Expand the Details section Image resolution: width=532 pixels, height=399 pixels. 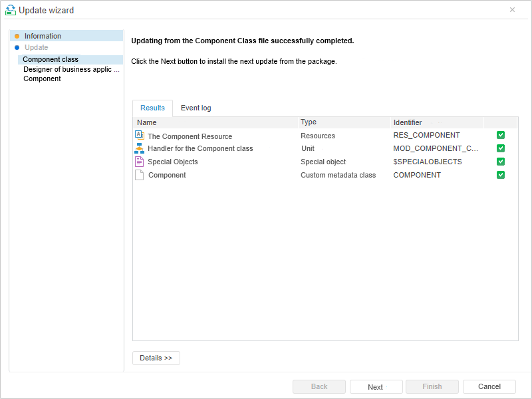156,358
